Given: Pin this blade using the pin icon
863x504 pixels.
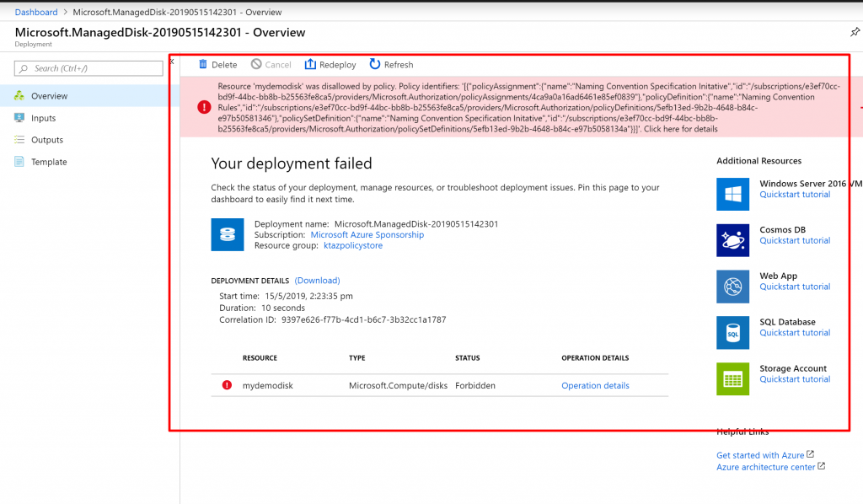Looking at the screenshot, I should (855, 31).
